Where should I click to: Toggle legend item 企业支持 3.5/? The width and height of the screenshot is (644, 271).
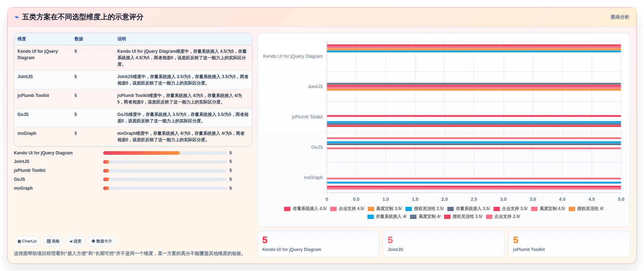tap(510, 209)
